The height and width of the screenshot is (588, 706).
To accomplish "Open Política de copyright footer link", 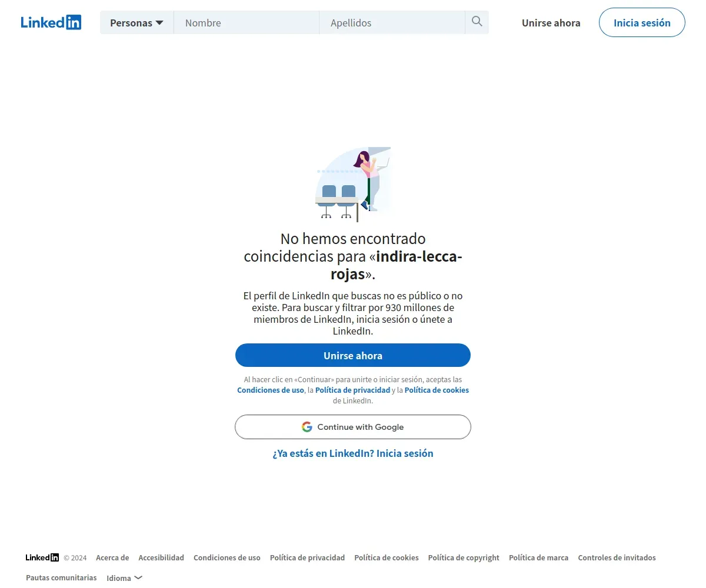I will [464, 557].
